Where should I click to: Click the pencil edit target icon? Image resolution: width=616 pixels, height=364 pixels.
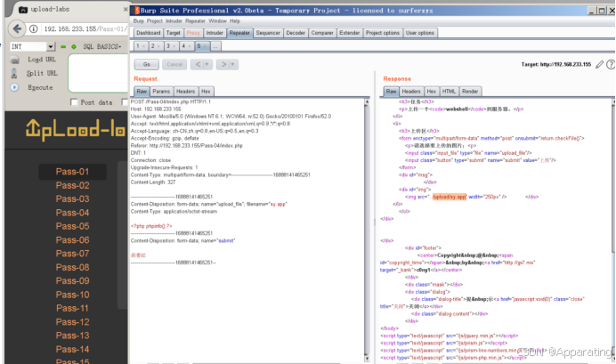(599, 64)
